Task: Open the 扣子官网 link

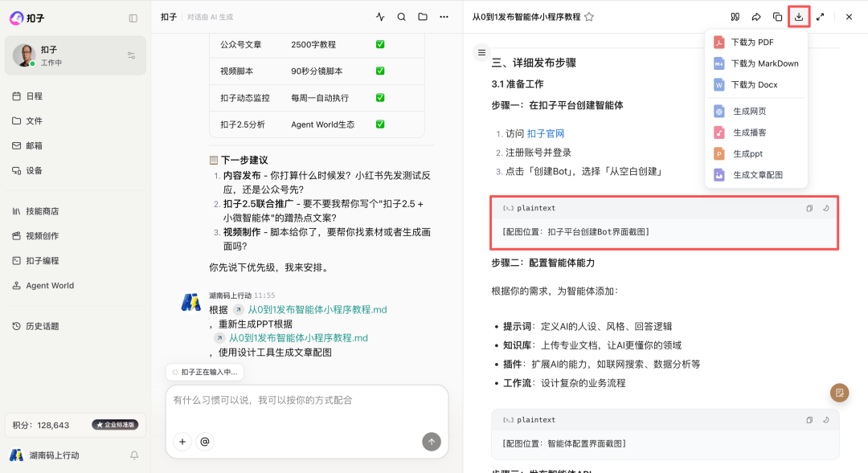Action: click(545, 133)
